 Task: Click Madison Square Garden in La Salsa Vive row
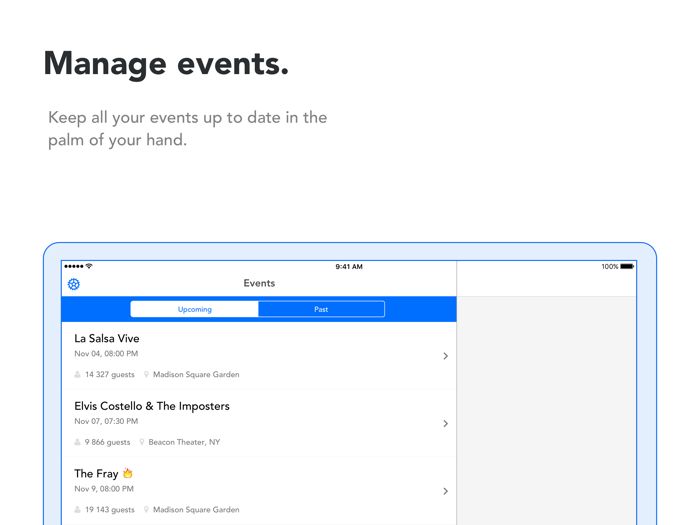coord(196,375)
